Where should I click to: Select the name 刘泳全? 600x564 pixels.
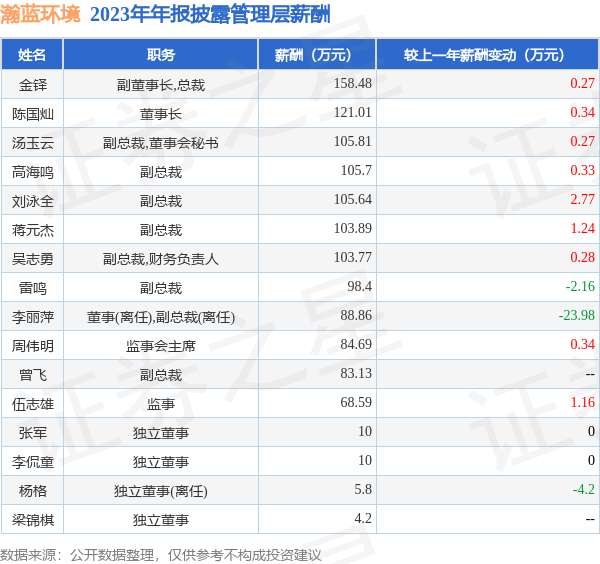33,201
